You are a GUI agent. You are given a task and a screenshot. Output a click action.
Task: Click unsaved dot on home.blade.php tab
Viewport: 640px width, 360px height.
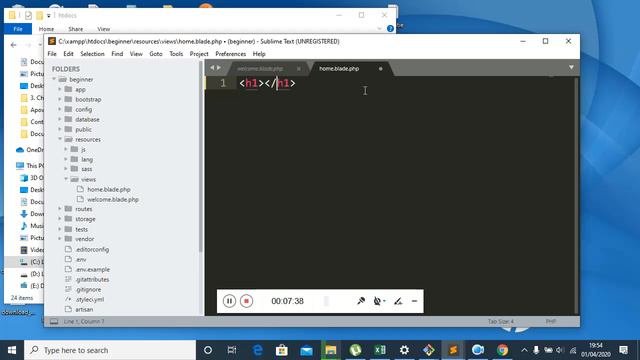(380, 69)
